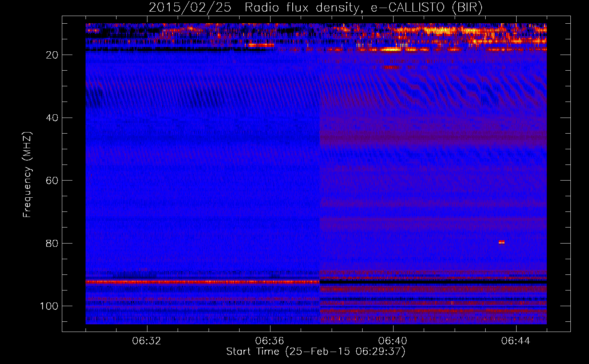The image size is (589, 364).
Task: Click the date '2015/02/25' in the title
Action: [x=190, y=8]
